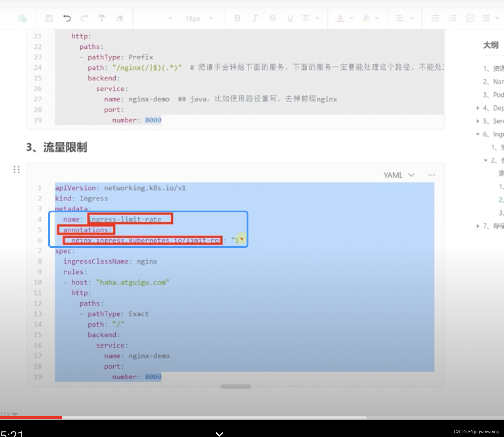Undo the last edit
The width and height of the screenshot is (504, 437).
tap(67, 18)
